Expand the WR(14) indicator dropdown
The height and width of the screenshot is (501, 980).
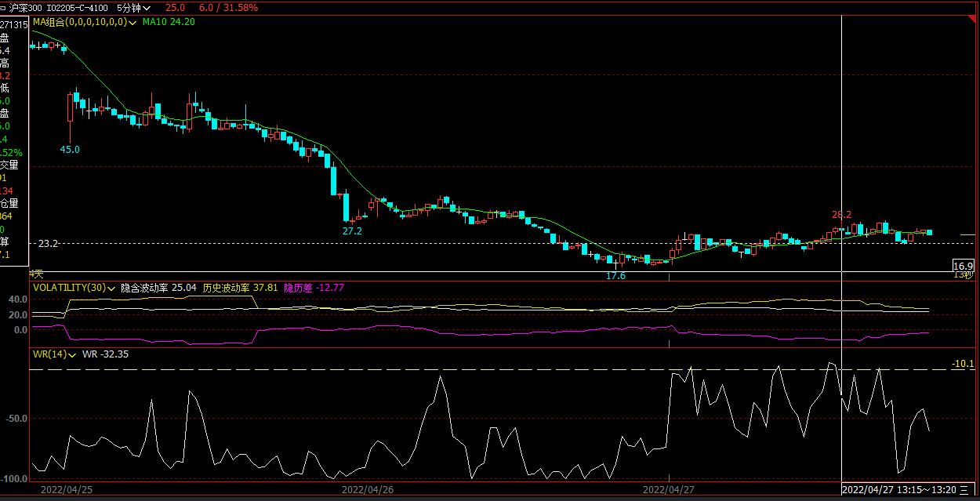point(72,354)
